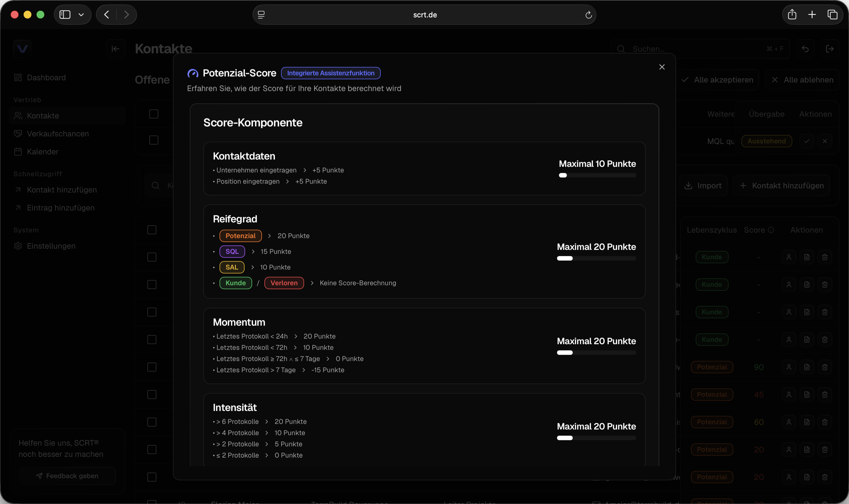
Task: Click the Feedback geben button
Action: [x=67, y=475]
